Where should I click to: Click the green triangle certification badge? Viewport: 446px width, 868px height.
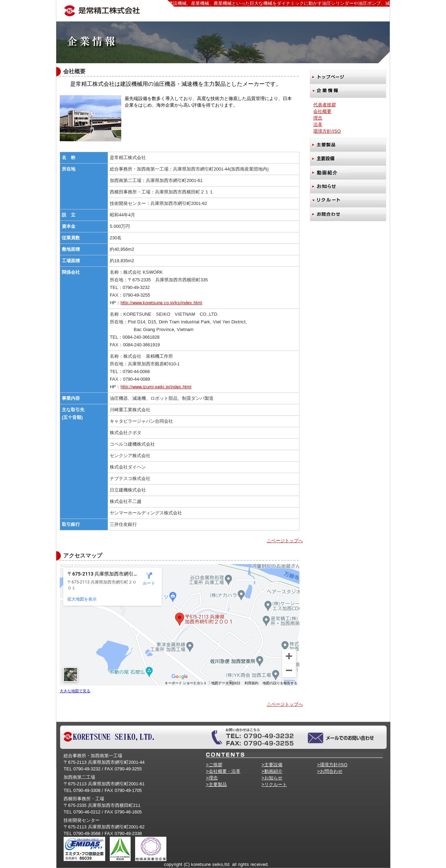coord(120,849)
